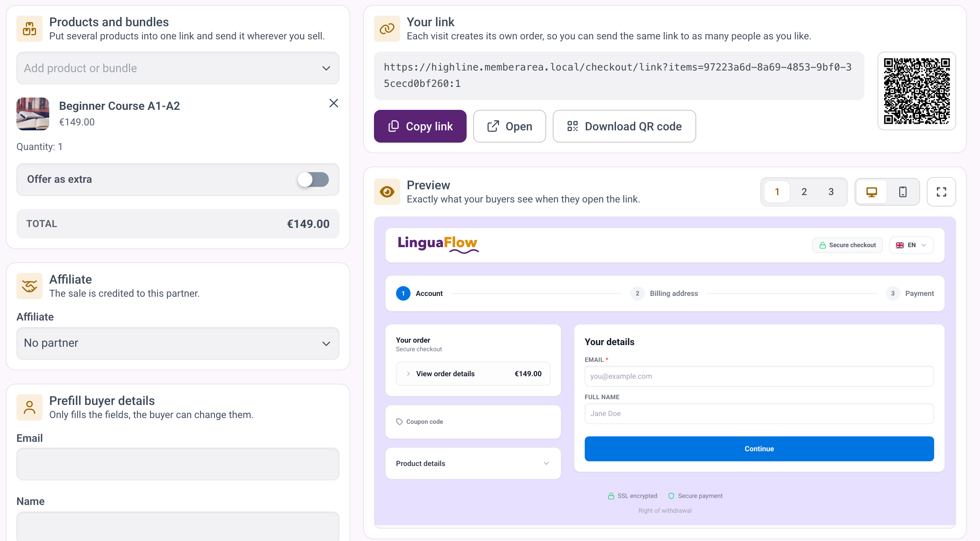Select preview step 3 tab

click(x=831, y=192)
